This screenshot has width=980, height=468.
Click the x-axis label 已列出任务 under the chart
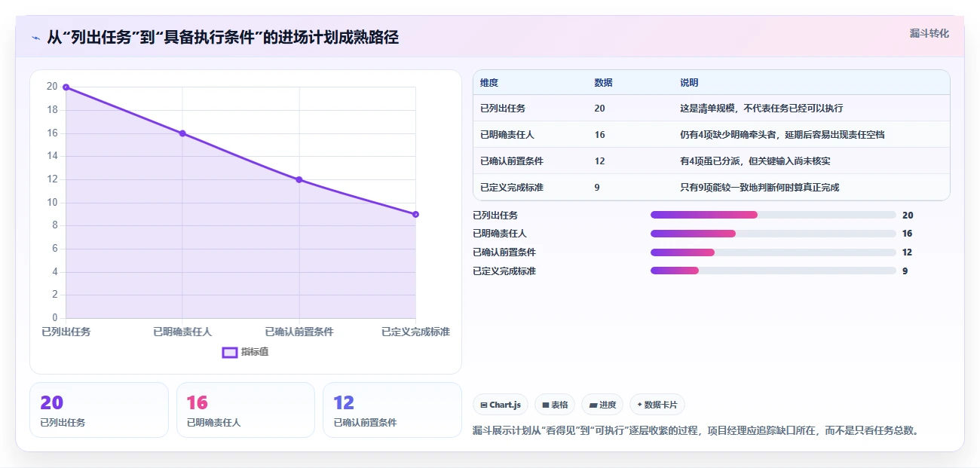point(66,332)
